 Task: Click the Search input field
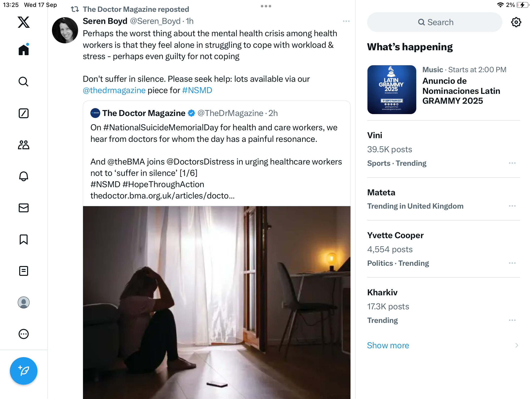click(435, 22)
